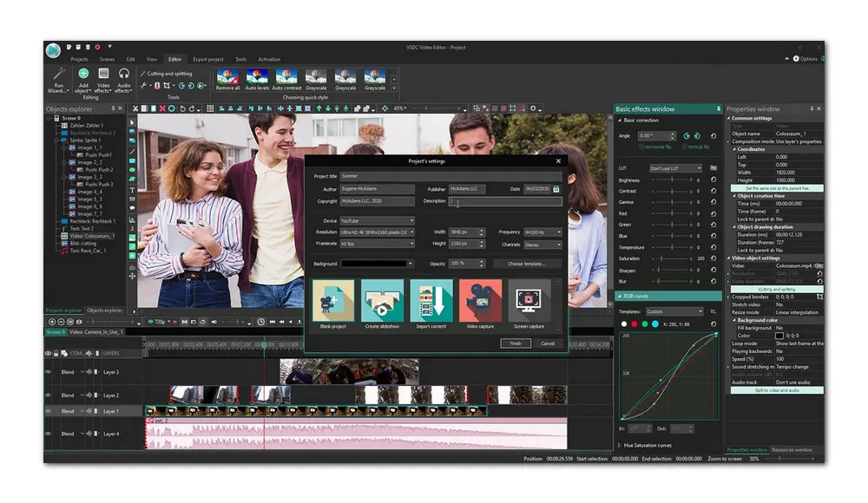This screenshot has width=868, height=503.
Task: Open the Channels dropdown showing Stereo
Action: (542, 245)
